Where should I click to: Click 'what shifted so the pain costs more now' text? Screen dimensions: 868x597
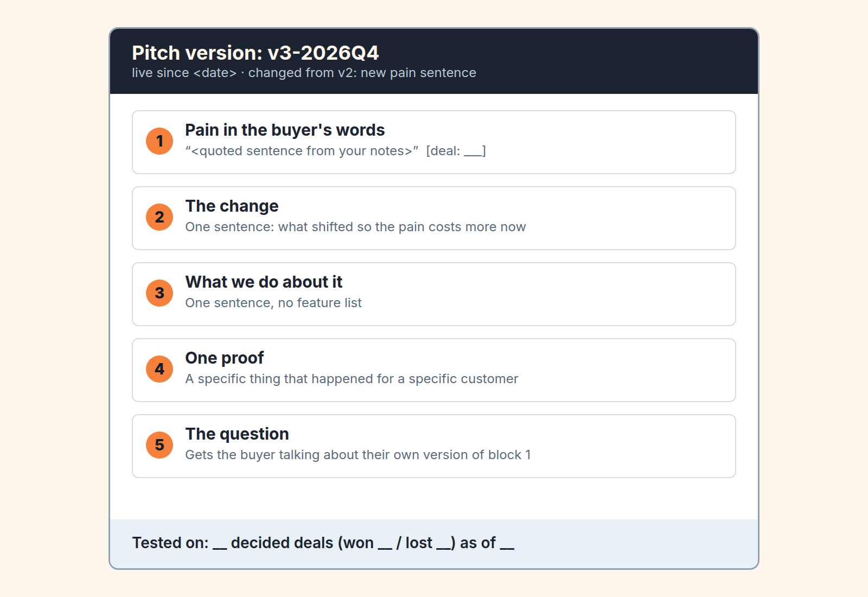pyautogui.click(x=402, y=227)
